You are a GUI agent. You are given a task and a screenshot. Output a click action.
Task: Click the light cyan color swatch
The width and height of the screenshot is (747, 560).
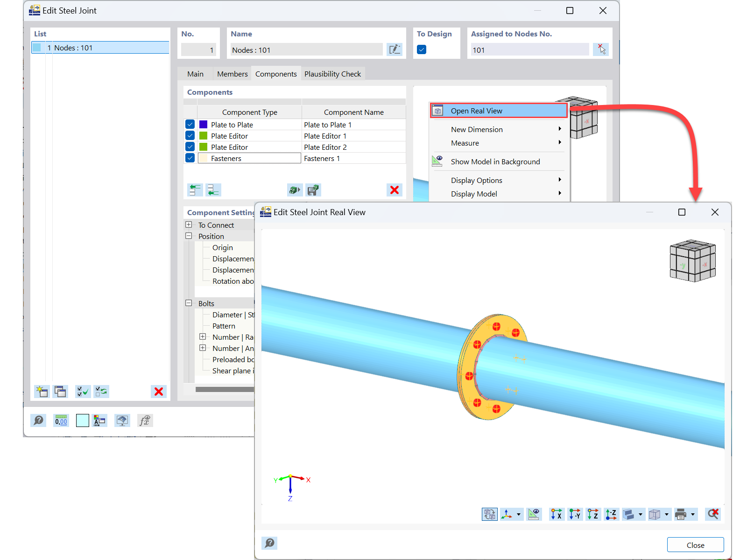(x=83, y=420)
